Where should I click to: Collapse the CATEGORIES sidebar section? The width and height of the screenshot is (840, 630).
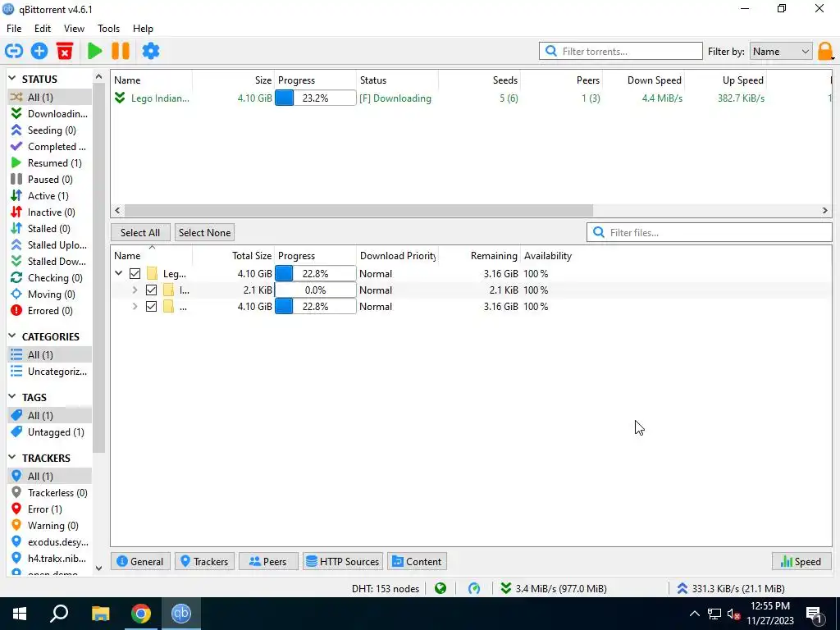(x=12, y=336)
